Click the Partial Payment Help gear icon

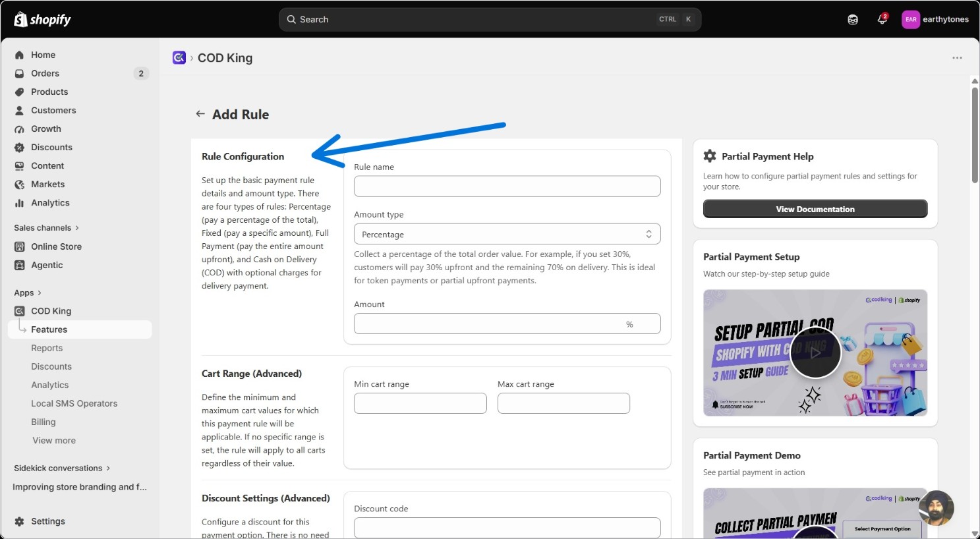tap(710, 156)
